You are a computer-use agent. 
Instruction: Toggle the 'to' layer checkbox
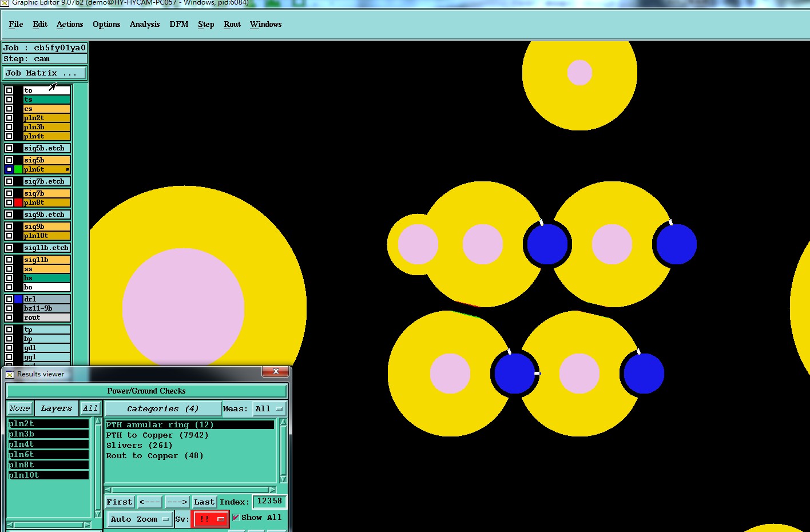point(9,90)
